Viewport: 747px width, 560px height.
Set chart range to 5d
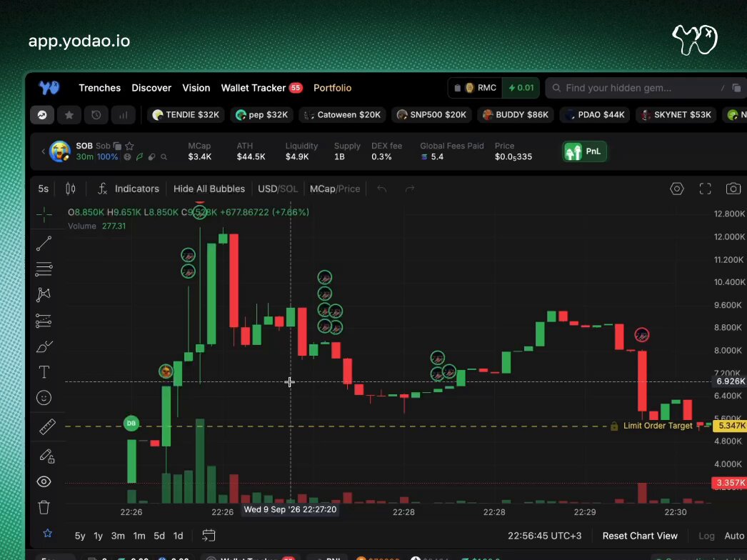tap(159, 536)
